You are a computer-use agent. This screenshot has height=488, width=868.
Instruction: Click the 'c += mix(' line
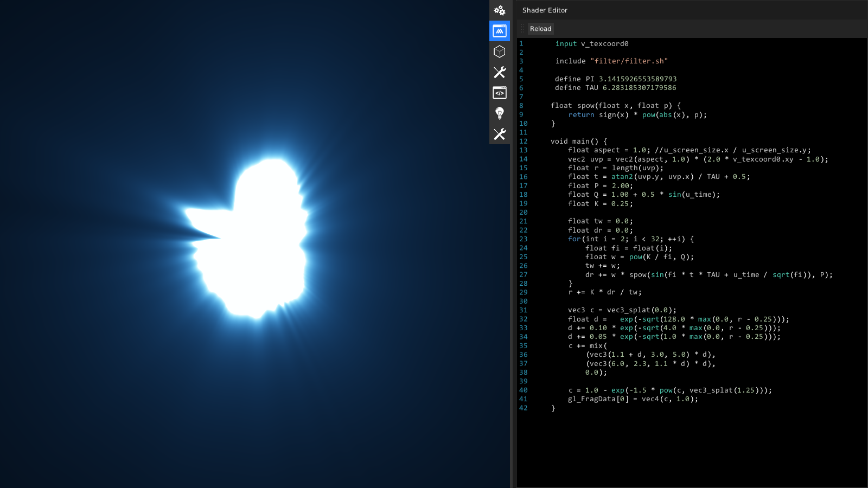588,346
